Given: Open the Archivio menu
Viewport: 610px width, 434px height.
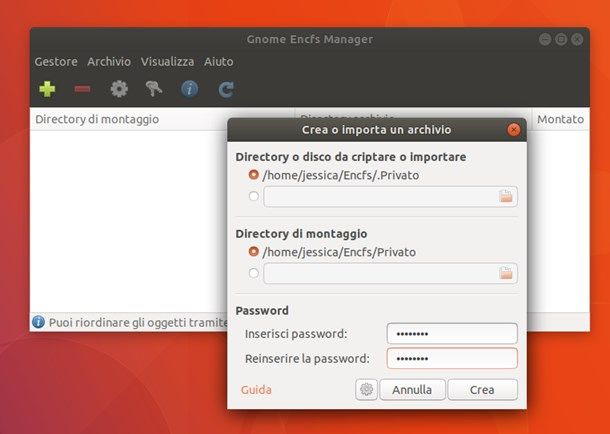Looking at the screenshot, I should (x=109, y=61).
